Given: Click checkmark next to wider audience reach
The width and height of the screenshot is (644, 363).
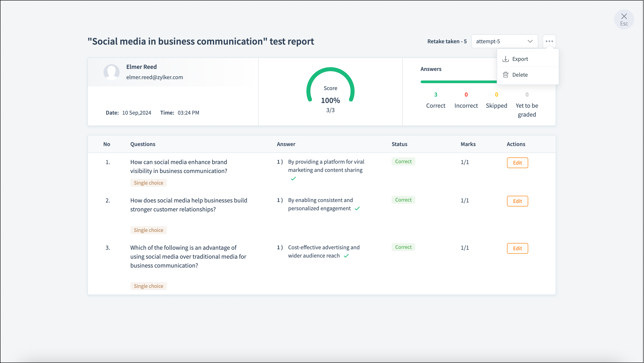Looking at the screenshot, I should coord(346,256).
